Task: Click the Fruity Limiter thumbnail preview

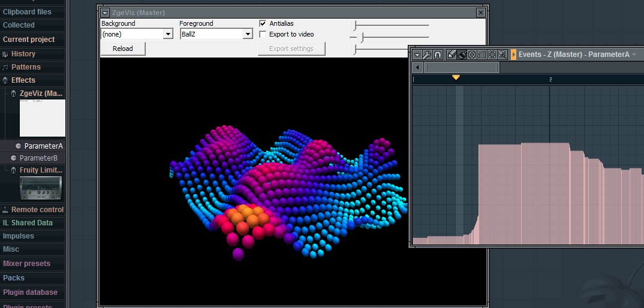Action: coord(41,188)
